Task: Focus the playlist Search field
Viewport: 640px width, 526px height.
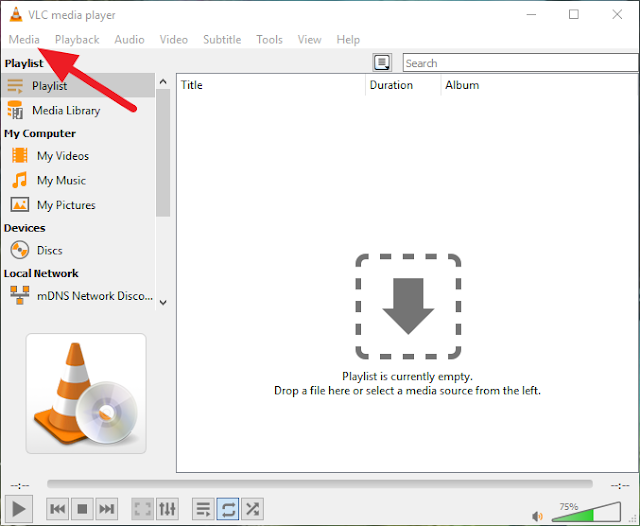Action: (521, 63)
